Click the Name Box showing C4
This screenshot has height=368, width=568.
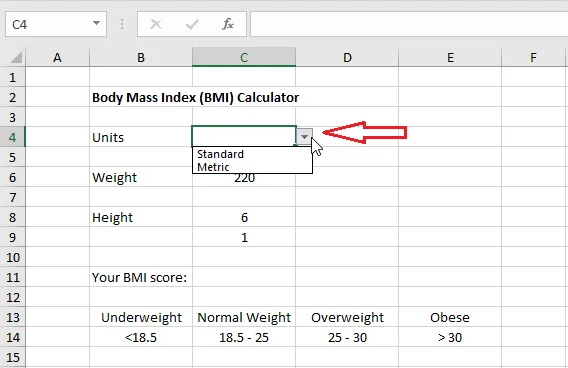coord(56,24)
